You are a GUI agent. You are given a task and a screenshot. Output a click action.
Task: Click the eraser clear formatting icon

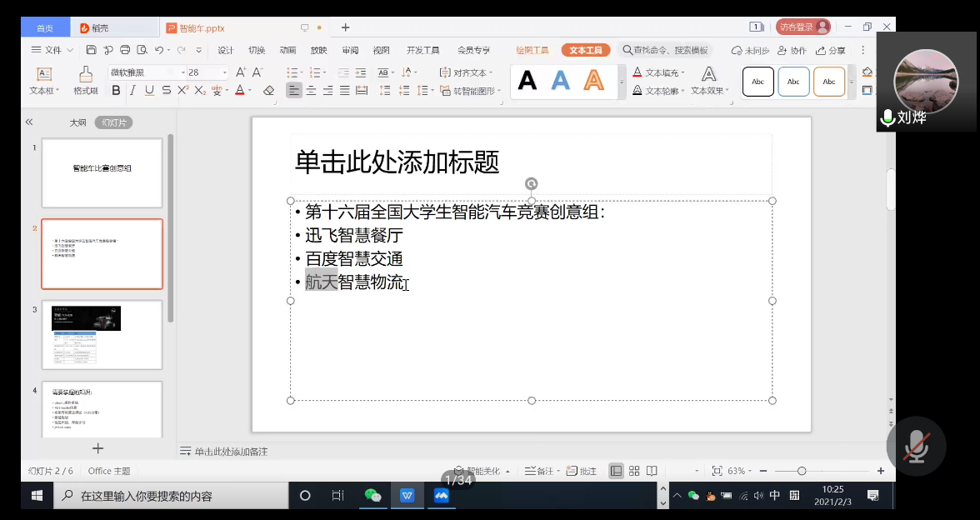point(268,90)
